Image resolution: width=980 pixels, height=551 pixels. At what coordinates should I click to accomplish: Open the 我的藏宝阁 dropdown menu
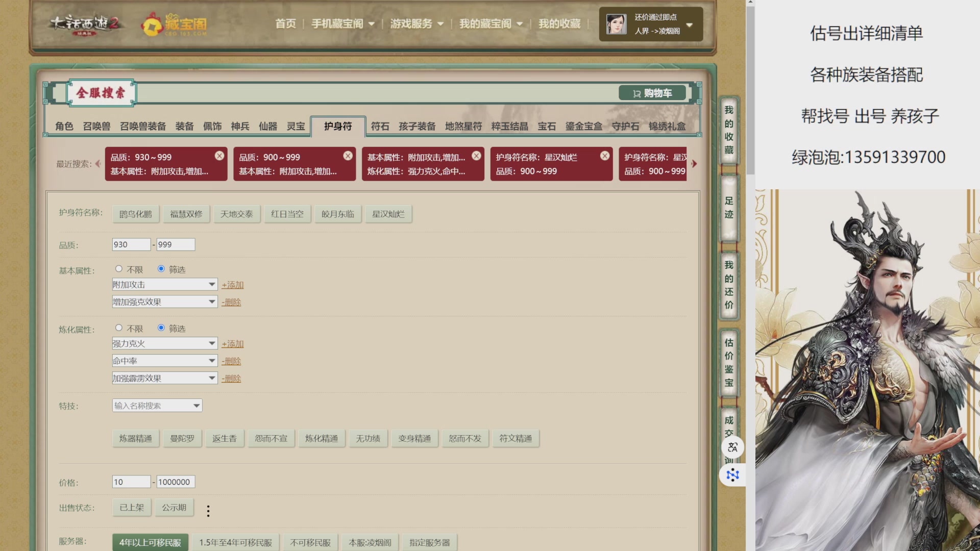[x=491, y=24]
